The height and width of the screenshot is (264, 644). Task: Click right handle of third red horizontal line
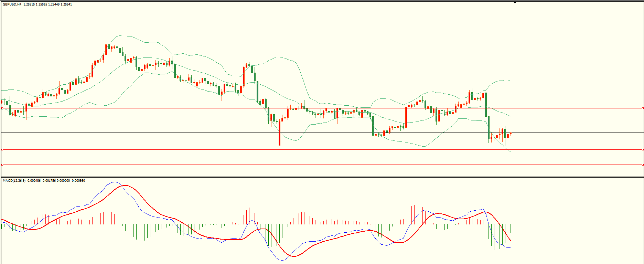click(643, 149)
